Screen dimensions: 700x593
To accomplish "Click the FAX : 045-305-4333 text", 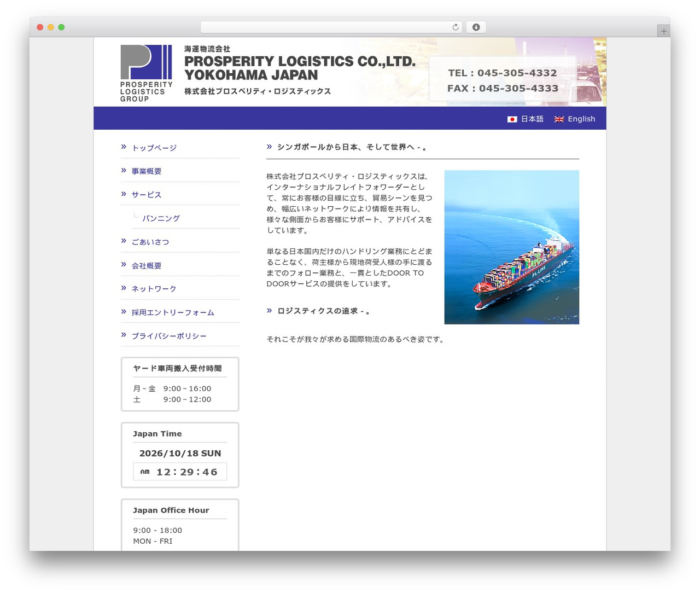I will [503, 88].
